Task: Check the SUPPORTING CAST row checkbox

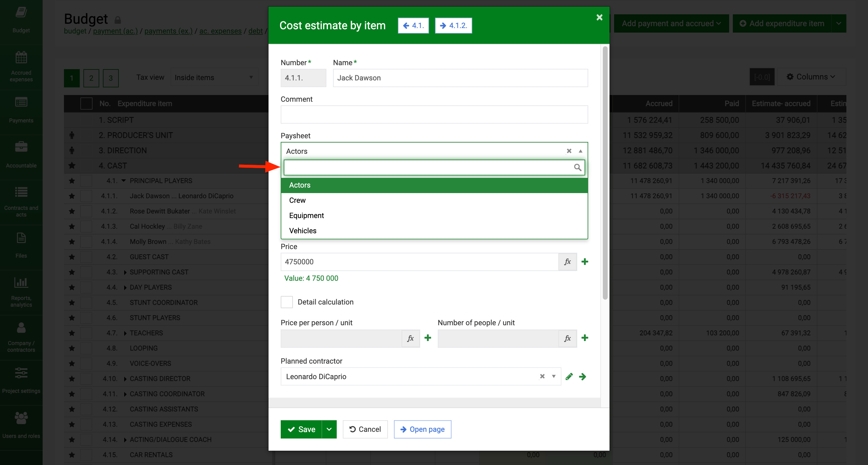Action: [86, 272]
